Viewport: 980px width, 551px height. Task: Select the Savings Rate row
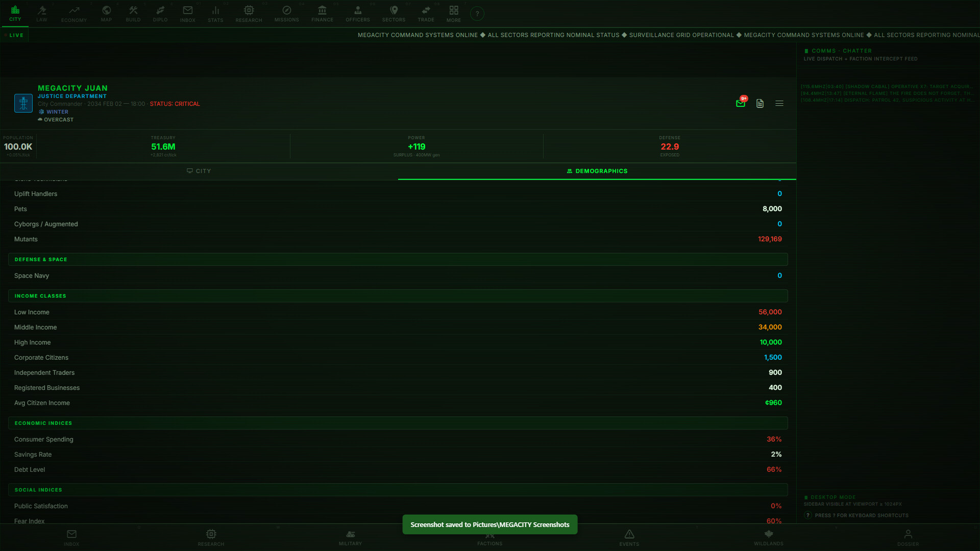(x=398, y=455)
